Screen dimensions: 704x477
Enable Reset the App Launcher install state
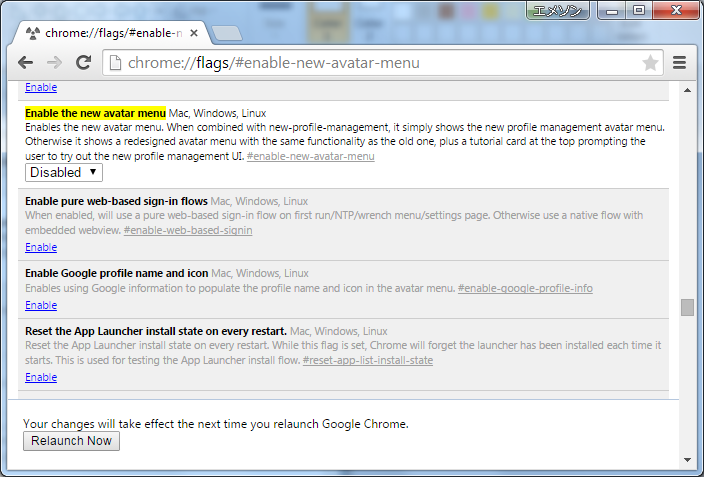(x=41, y=377)
